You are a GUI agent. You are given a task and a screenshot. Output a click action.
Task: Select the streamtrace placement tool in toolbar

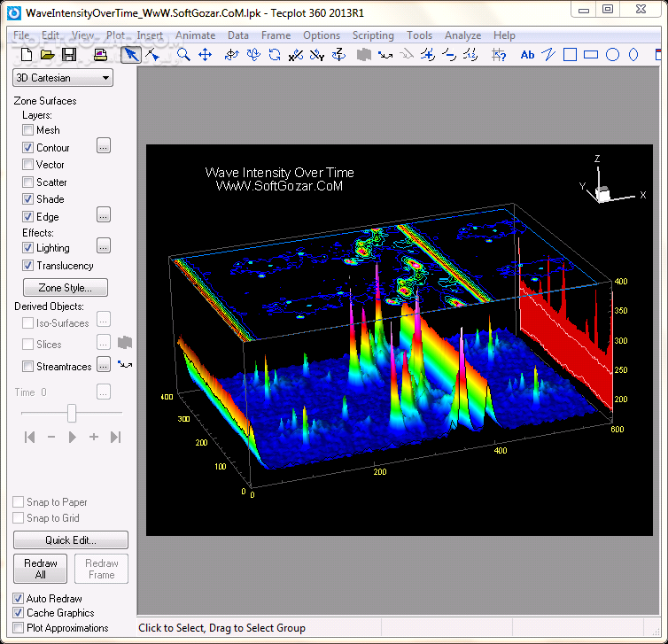click(385, 55)
